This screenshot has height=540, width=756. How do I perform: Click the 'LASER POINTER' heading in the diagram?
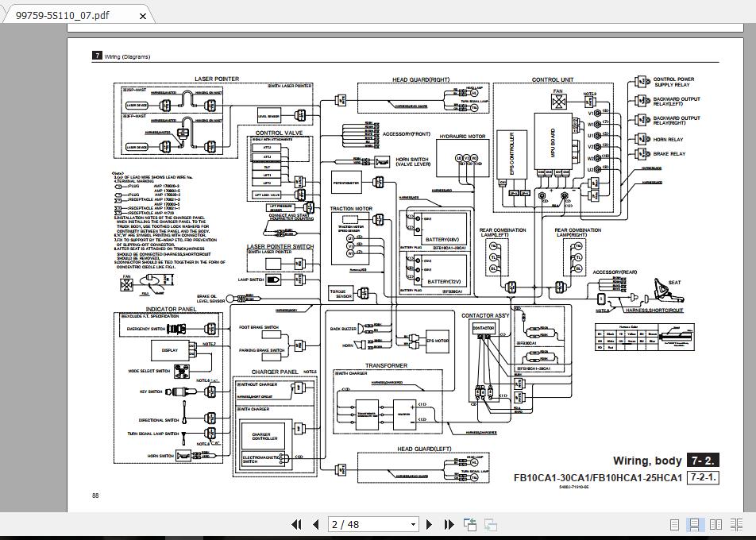(x=217, y=79)
